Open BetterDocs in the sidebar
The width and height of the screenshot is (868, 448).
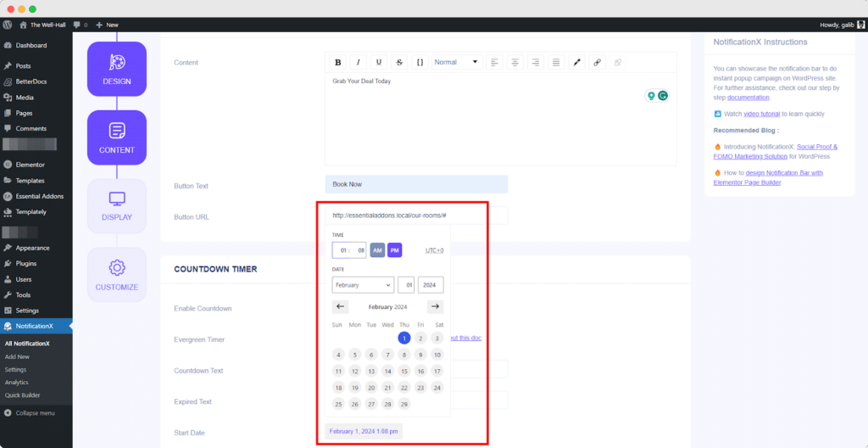tap(31, 81)
